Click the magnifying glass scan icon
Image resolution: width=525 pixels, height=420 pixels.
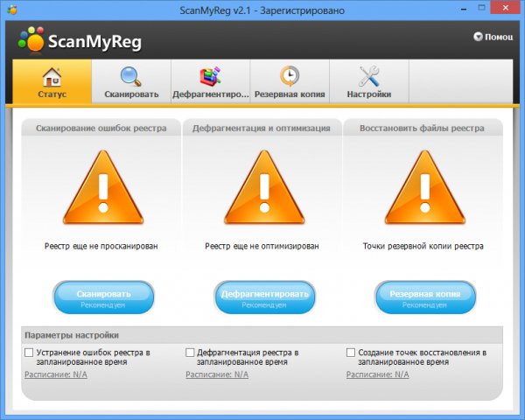tap(131, 77)
